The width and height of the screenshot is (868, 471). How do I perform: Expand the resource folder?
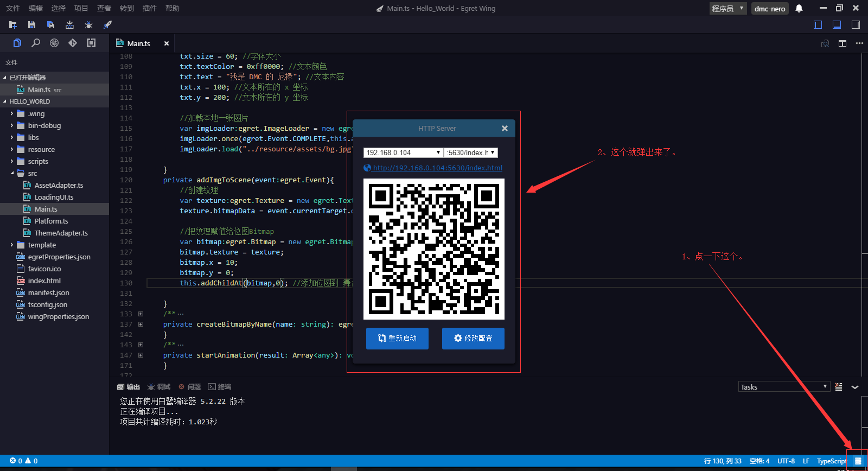(12, 149)
